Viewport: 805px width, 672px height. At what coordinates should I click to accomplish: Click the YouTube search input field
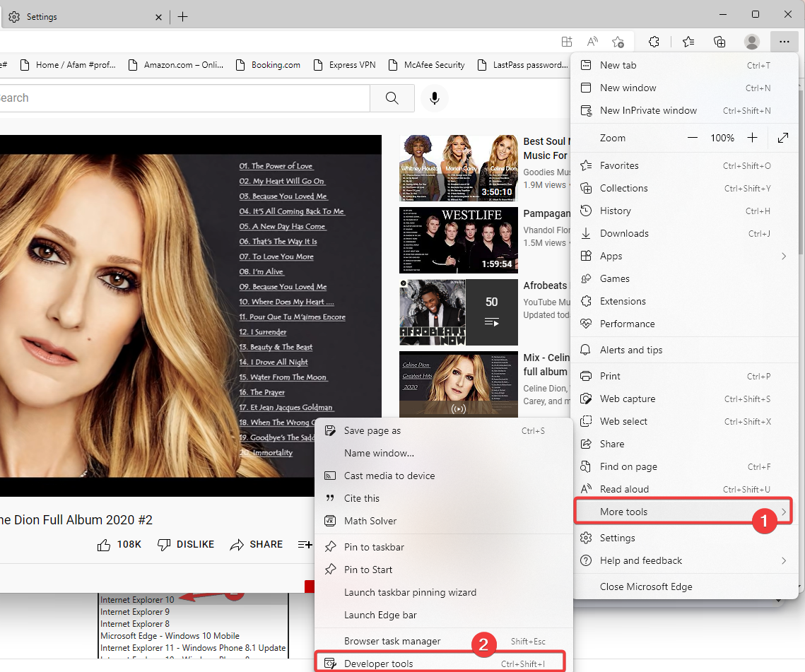[185, 98]
